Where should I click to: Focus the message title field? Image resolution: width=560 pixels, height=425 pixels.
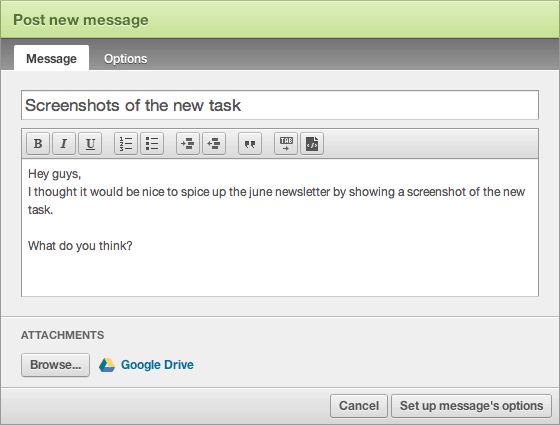point(280,105)
